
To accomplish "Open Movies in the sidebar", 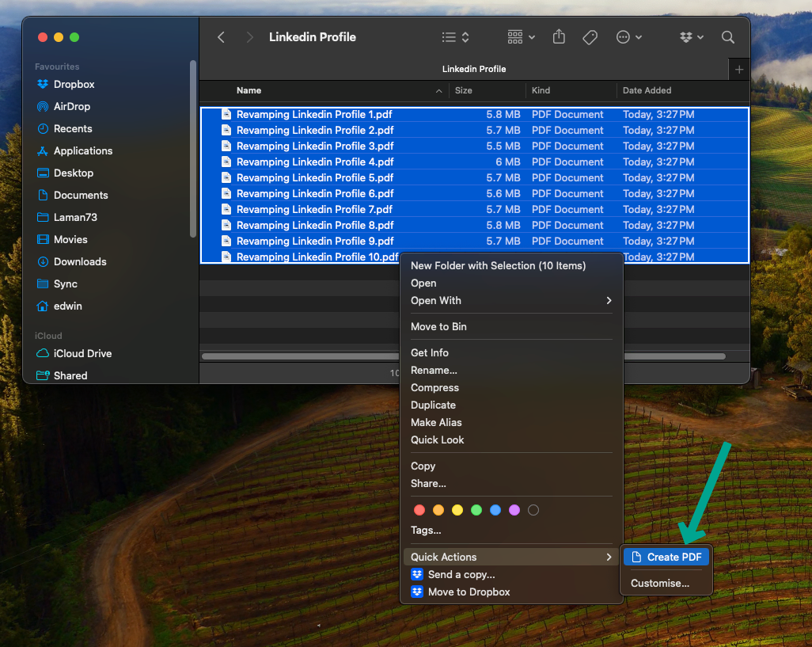I will (x=70, y=240).
